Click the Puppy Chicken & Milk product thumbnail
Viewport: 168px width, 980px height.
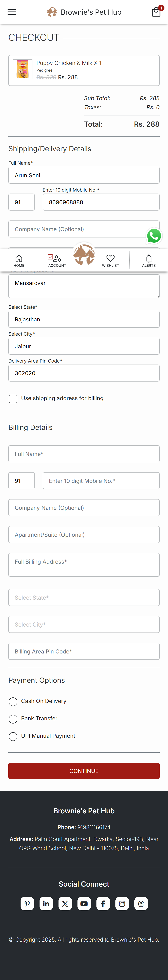pyautogui.click(x=22, y=69)
